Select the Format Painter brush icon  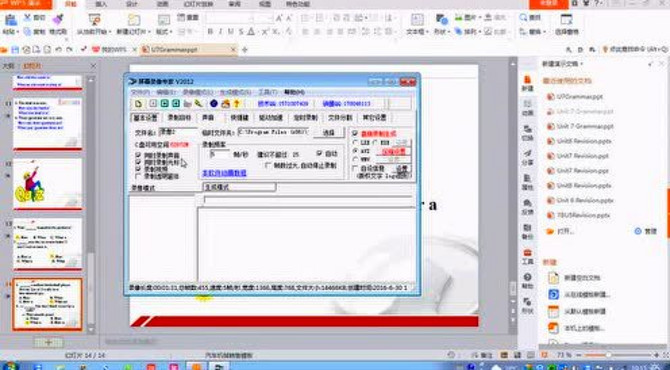[58, 19]
